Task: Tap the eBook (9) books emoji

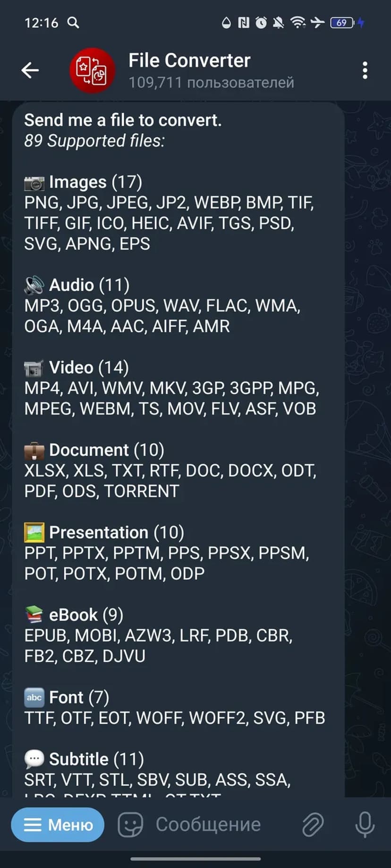Action: point(34,615)
